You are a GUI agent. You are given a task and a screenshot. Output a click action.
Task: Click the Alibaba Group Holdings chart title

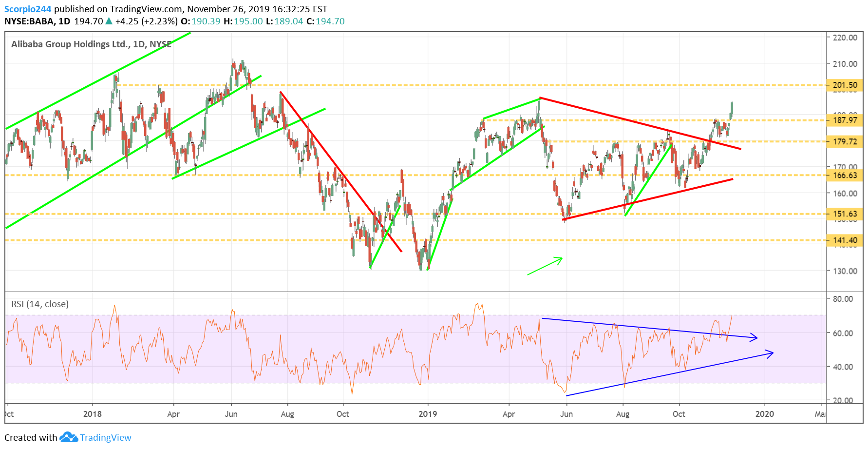point(91,44)
